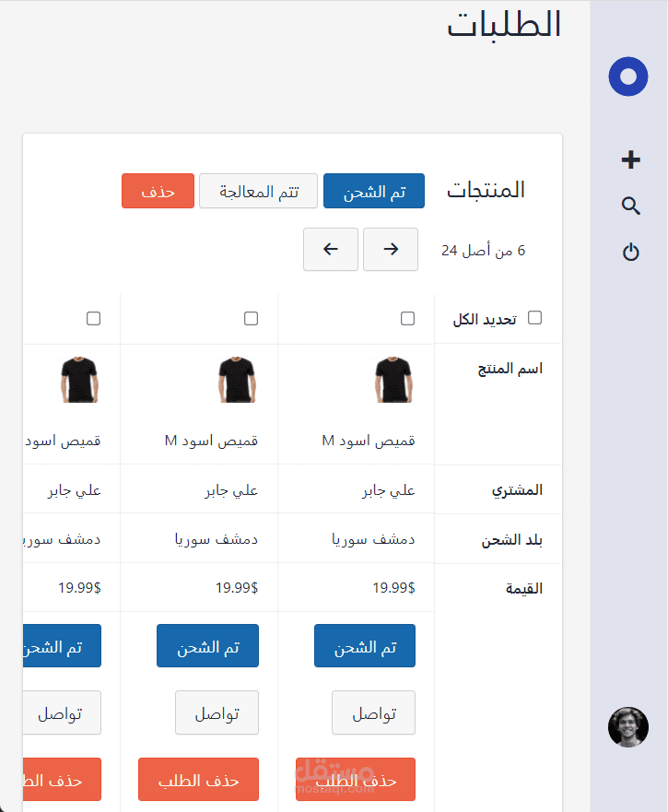Open the user profile avatar
Viewport: 668px width, 812px height.
[628, 727]
